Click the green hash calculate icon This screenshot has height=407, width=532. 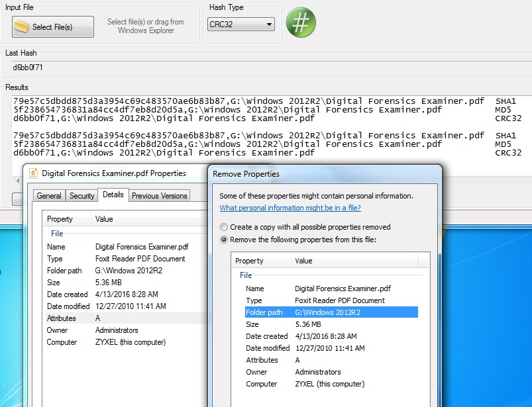301,23
